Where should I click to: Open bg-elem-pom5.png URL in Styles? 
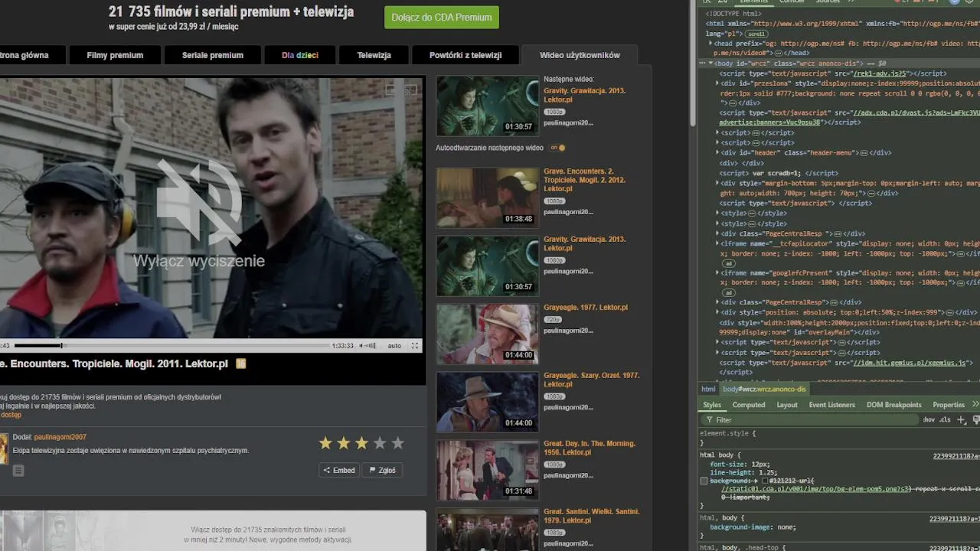815,488
